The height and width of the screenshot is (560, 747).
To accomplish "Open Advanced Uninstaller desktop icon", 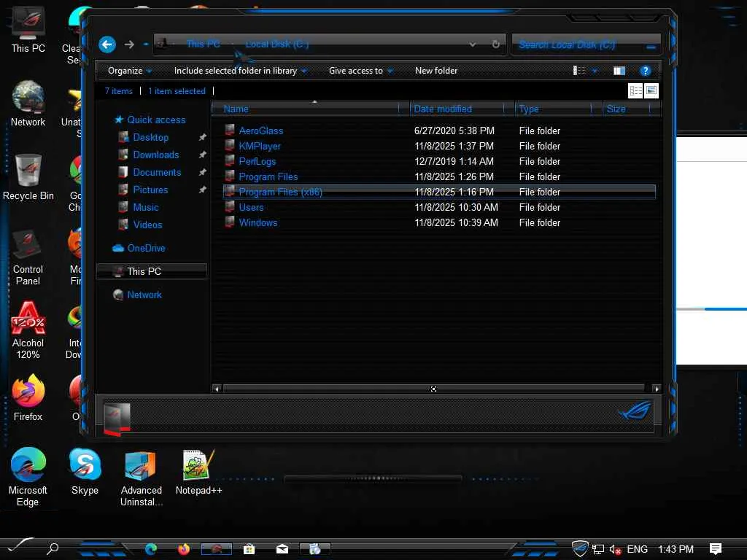I will click(141, 478).
